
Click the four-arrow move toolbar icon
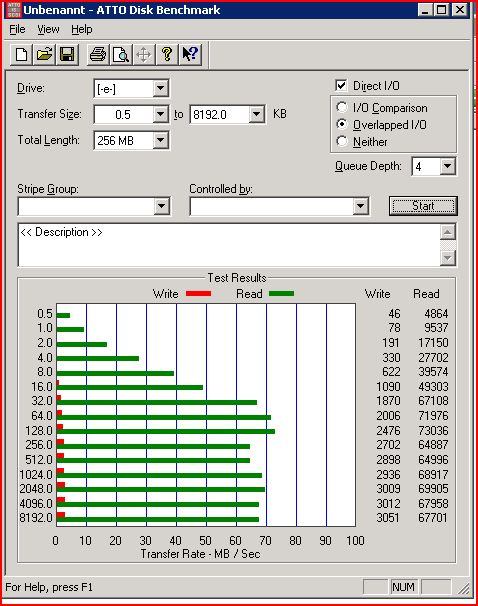pyautogui.click(x=144, y=54)
